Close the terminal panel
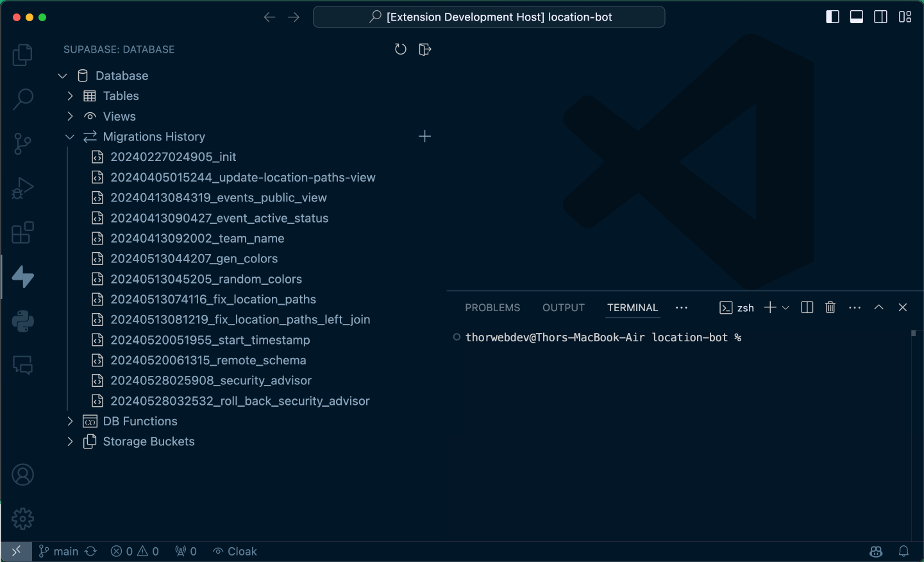This screenshot has width=924, height=562. [x=903, y=307]
